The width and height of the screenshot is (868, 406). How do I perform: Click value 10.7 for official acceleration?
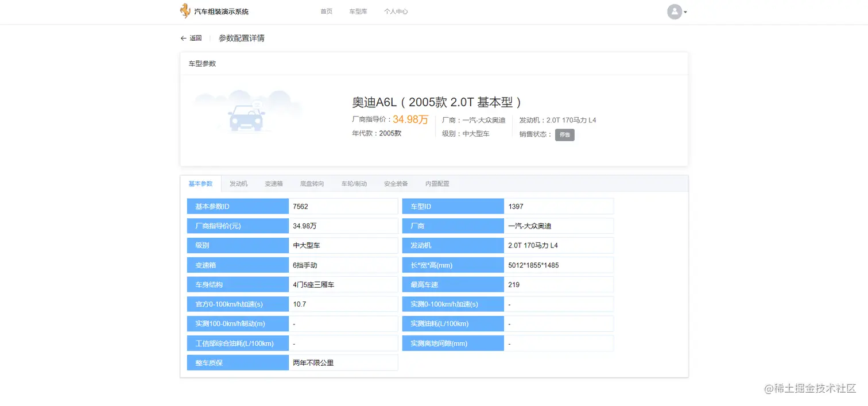pyautogui.click(x=343, y=304)
